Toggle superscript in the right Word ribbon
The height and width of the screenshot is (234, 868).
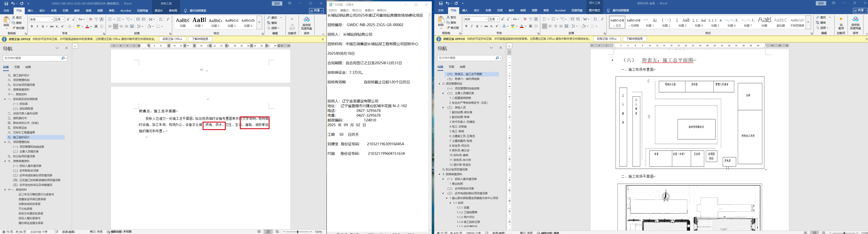tap(497, 26)
